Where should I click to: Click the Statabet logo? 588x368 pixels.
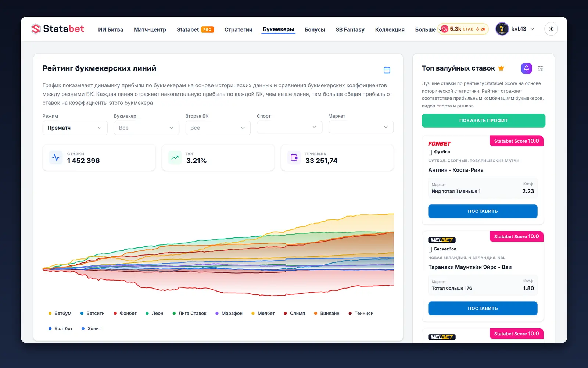(57, 29)
